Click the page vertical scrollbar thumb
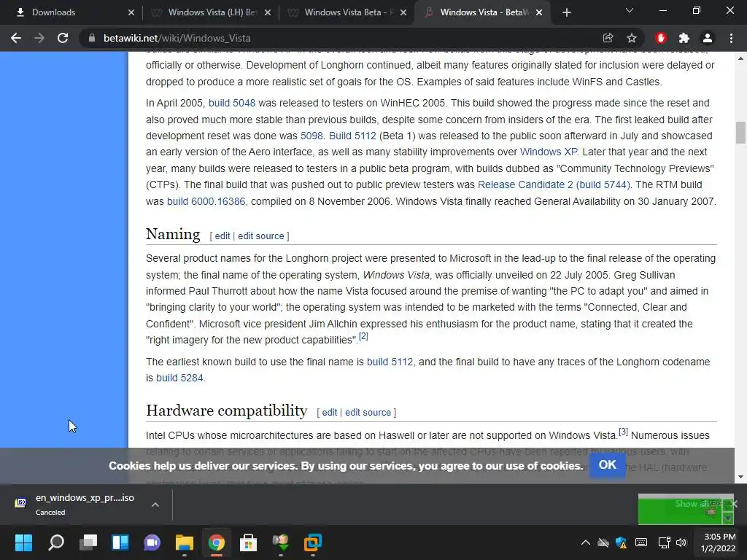The image size is (747, 560). 740,133
